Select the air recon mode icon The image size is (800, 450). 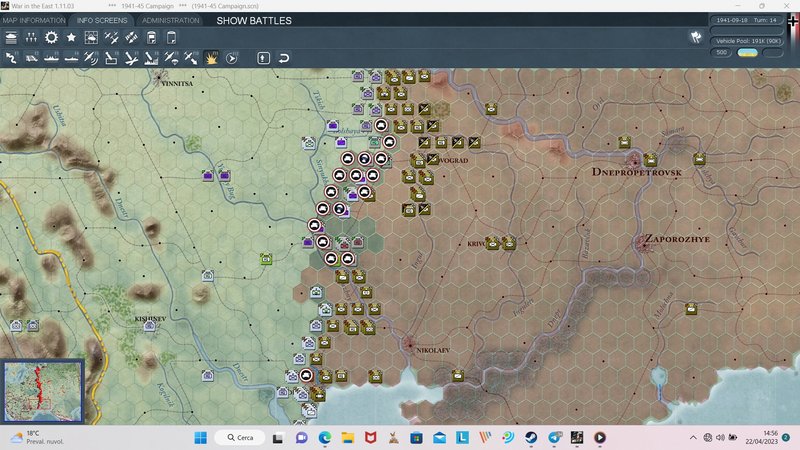pos(91,58)
